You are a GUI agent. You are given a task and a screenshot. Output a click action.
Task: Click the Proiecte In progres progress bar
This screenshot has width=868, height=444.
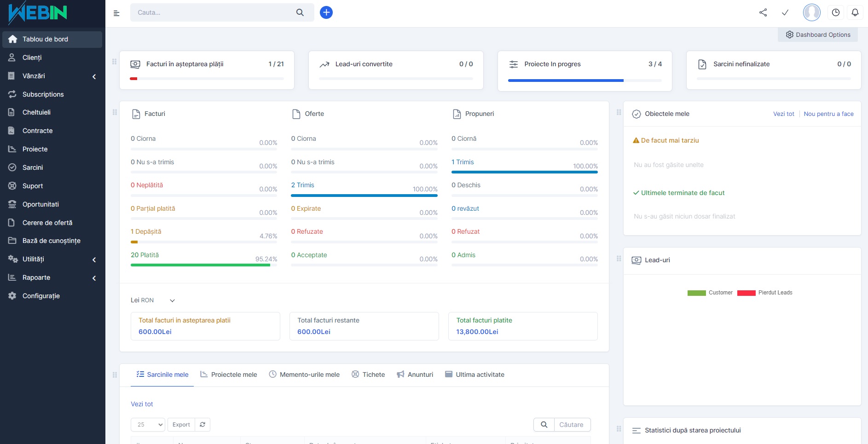(x=584, y=81)
